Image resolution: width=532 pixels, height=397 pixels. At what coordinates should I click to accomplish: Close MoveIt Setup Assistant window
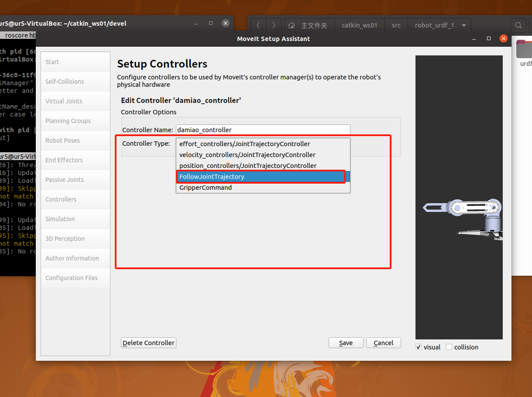[x=504, y=39]
